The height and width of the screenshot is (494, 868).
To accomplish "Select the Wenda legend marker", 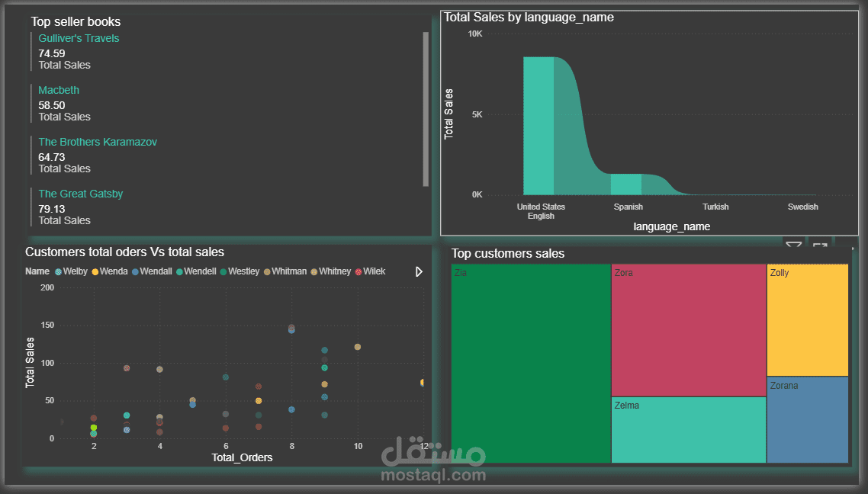I will [95, 271].
